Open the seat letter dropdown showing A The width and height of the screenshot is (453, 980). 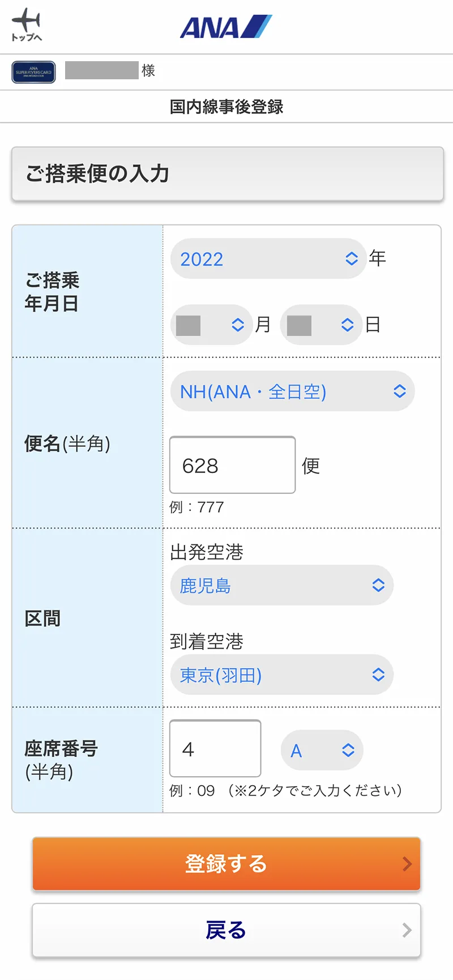point(322,751)
